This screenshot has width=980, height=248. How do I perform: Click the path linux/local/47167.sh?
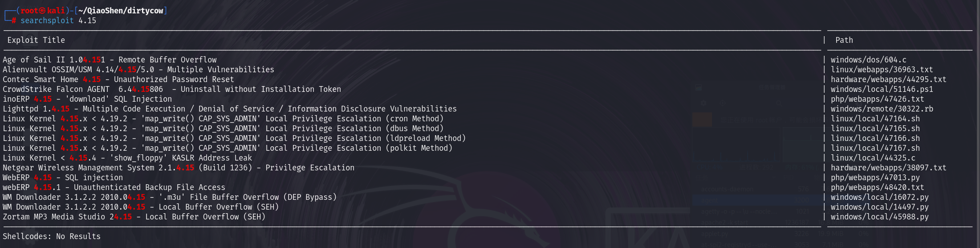pyautogui.click(x=875, y=148)
